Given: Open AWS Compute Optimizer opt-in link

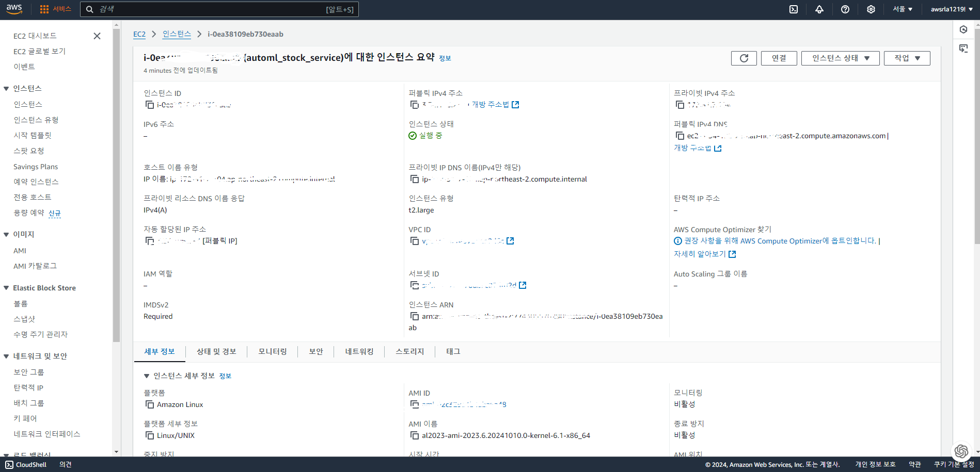Looking at the screenshot, I should (x=780, y=241).
